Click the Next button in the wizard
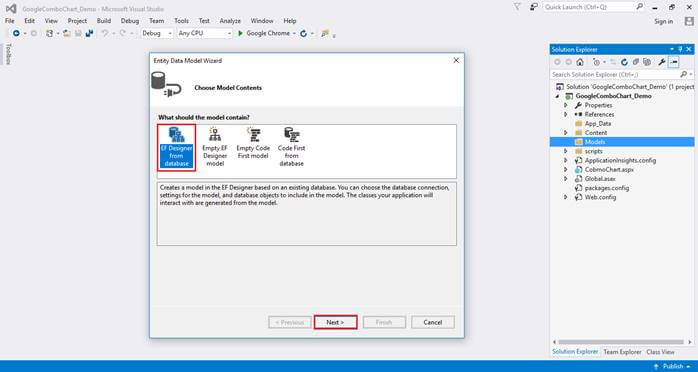This screenshot has width=698, height=372. (x=335, y=322)
